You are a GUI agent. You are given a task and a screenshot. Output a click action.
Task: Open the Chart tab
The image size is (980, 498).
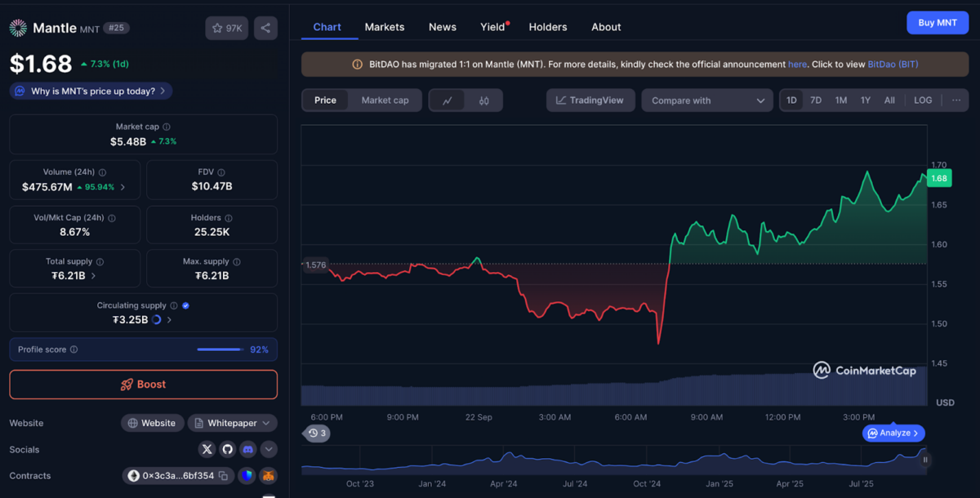[x=327, y=27]
